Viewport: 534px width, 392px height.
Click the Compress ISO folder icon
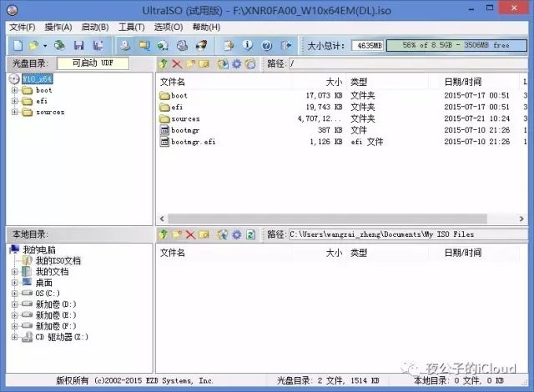pos(144,45)
